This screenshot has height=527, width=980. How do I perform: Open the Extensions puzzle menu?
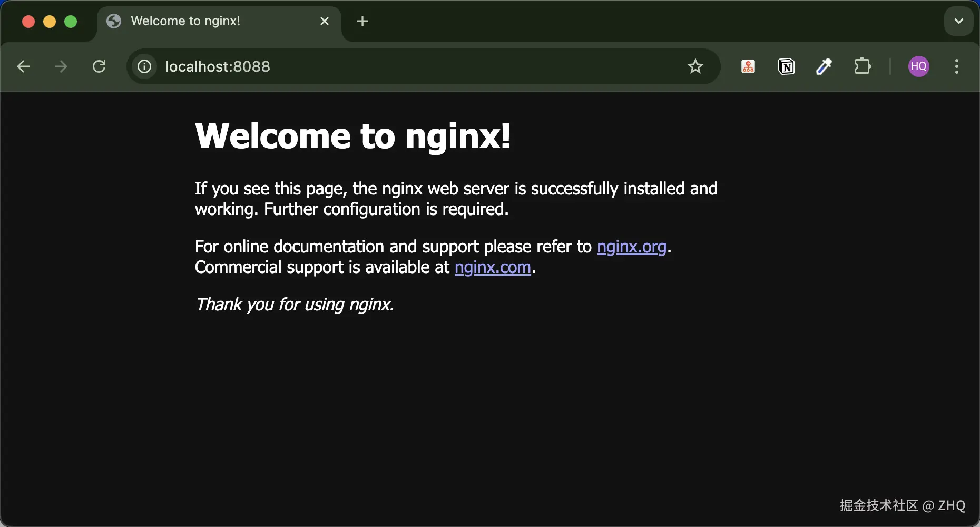(x=863, y=66)
